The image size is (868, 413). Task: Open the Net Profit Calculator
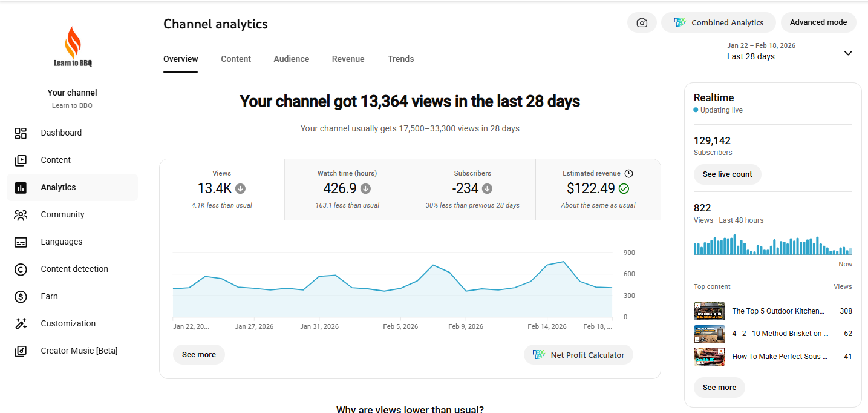point(578,355)
